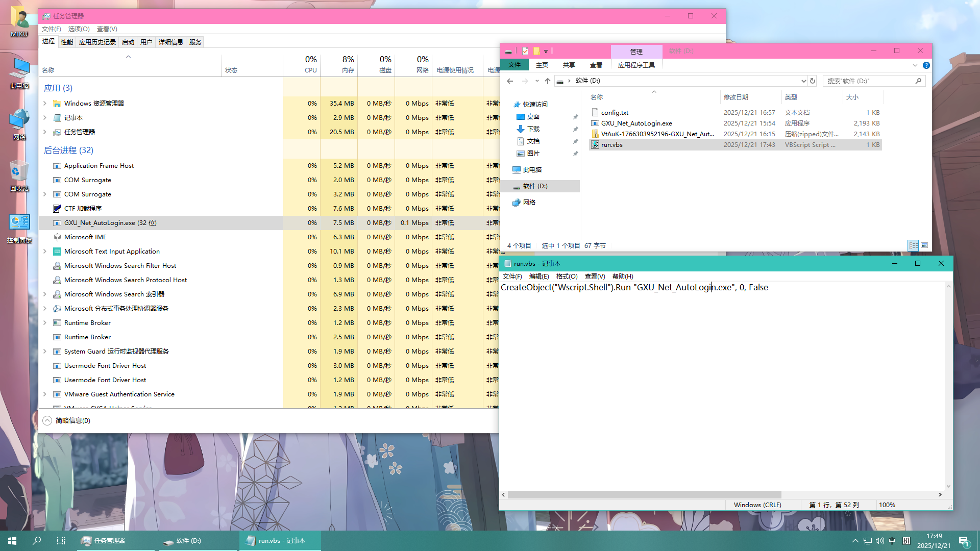Click 简略信息(D) to collapse Task Manager details

click(x=66, y=420)
